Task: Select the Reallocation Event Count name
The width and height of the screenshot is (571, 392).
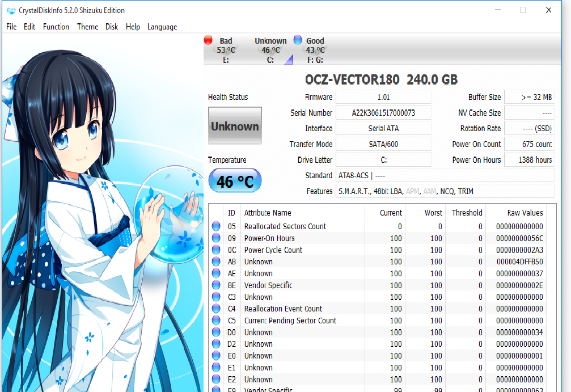Action: tap(283, 309)
